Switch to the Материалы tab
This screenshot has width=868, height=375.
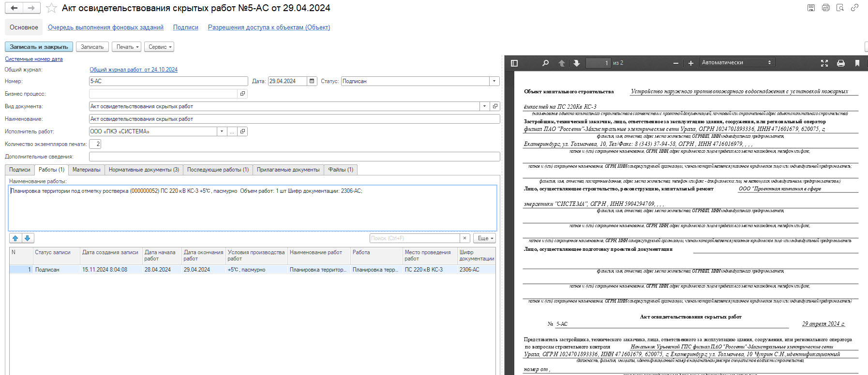point(86,170)
